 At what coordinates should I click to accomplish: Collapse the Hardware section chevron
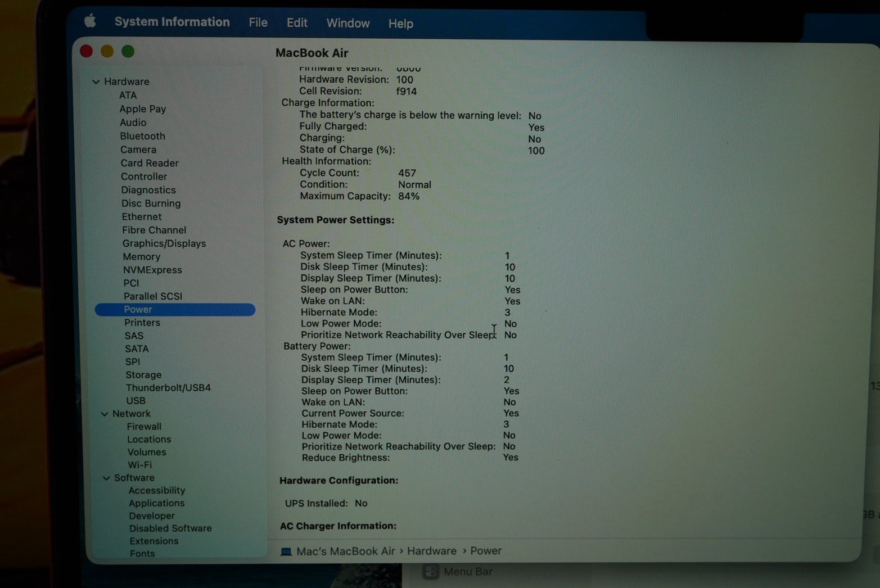(x=96, y=82)
